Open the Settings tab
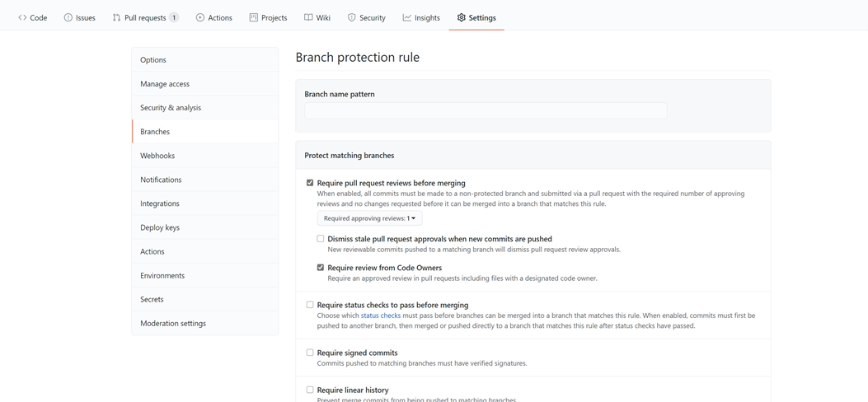868x402 pixels. click(x=476, y=17)
